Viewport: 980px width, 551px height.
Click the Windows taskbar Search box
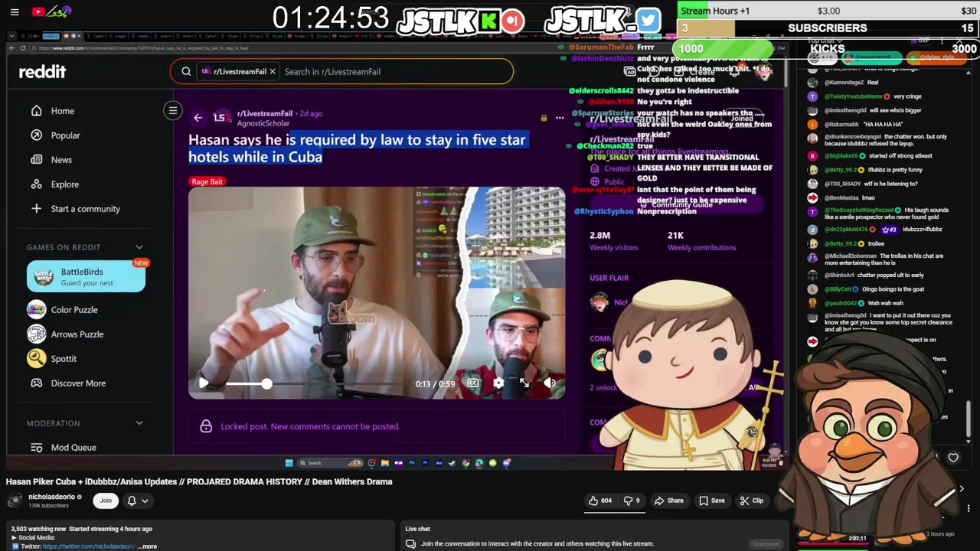[x=330, y=463]
